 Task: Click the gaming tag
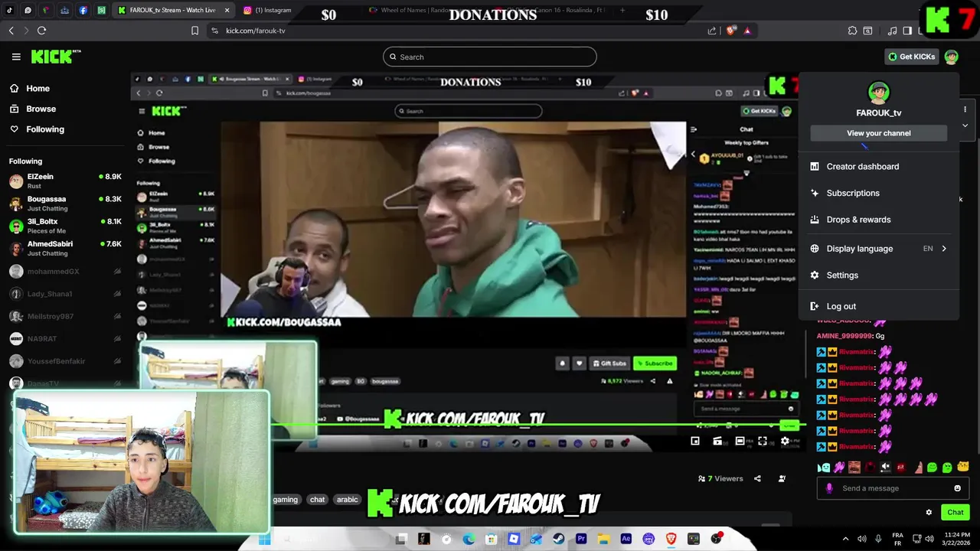point(285,500)
